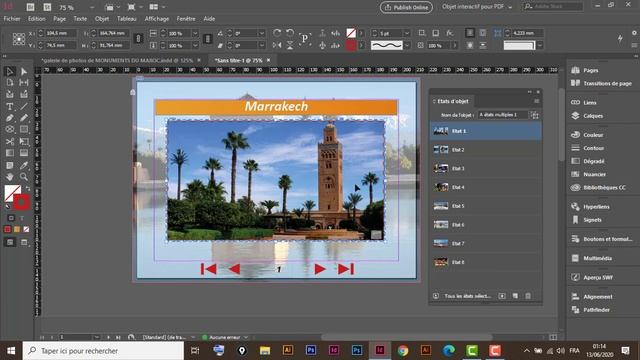
Task: Select the Gap tool
Action: [24, 83]
